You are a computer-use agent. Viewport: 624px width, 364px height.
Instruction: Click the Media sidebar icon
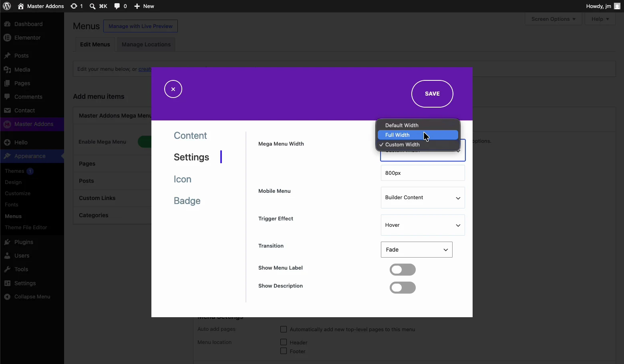point(7,70)
